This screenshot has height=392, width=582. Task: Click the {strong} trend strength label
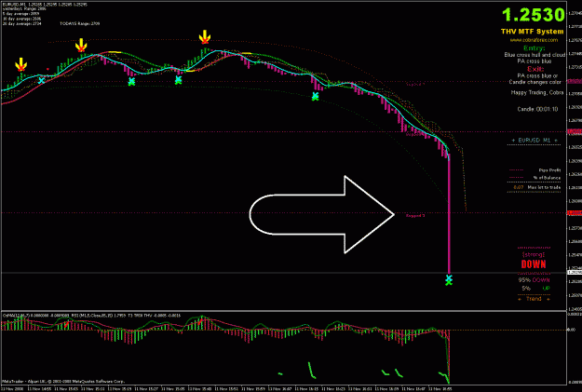click(x=534, y=254)
